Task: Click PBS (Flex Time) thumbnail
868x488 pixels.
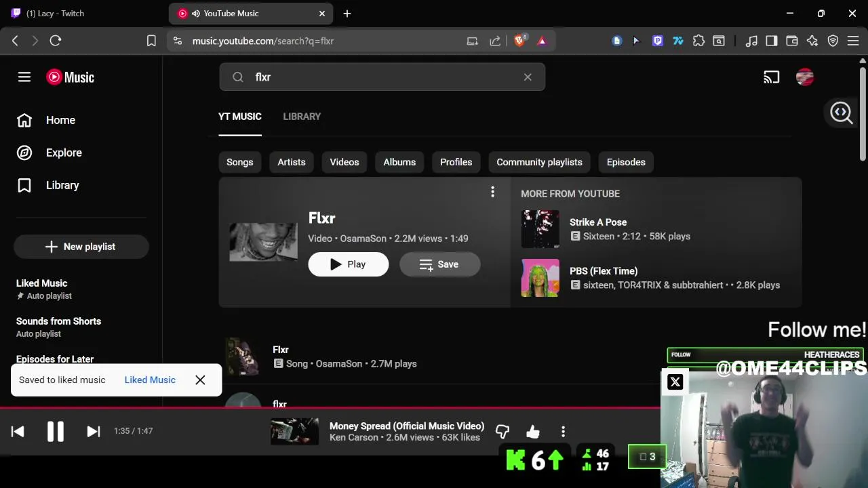Action: coord(540,278)
